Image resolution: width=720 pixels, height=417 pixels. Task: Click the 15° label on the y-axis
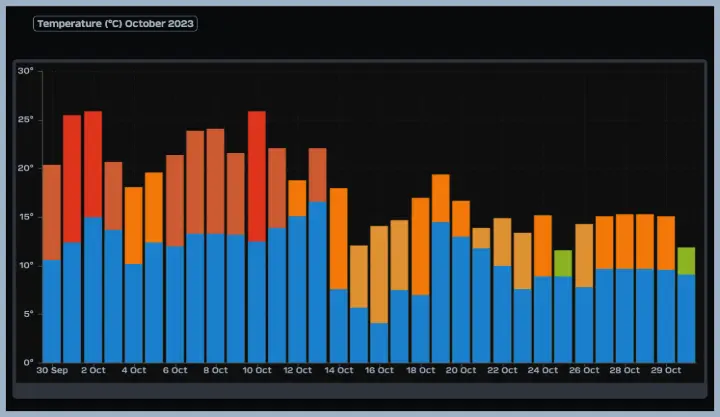pyautogui.click(x=27, y=217)
